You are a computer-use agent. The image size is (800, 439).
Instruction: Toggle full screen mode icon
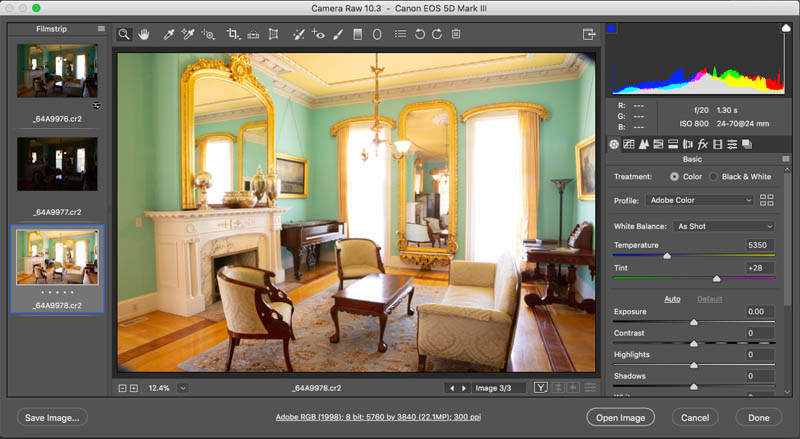pyautogui.click(x=589, y=34)
